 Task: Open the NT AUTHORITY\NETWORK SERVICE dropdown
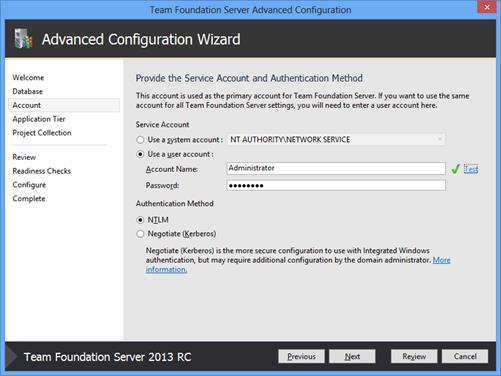pyautogui.click(x=336, y=139)
